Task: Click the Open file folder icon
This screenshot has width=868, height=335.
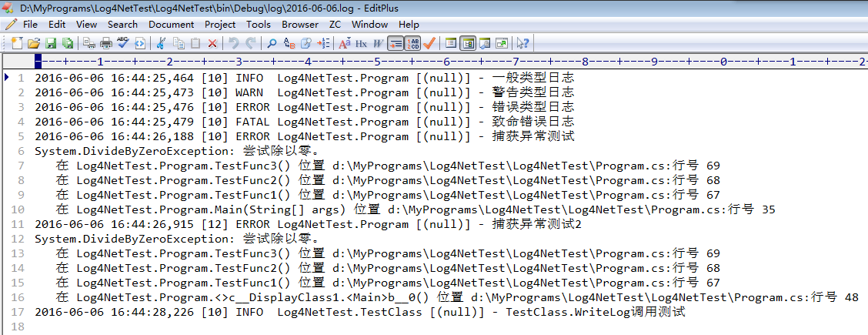Action: click(x=34, y=43)
